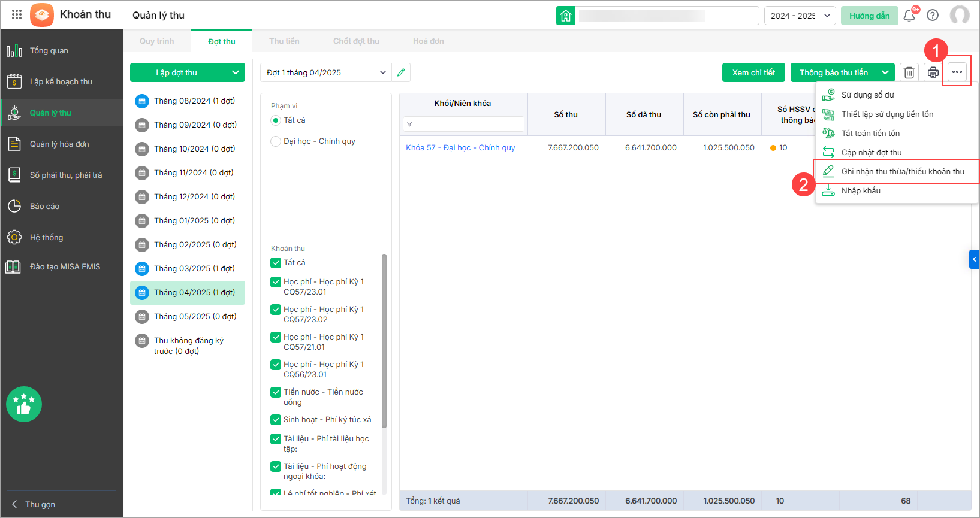Uncheck 'Tất cả' under Khoản thu
The height and width of the screenshot is (518, 980).
276,263
